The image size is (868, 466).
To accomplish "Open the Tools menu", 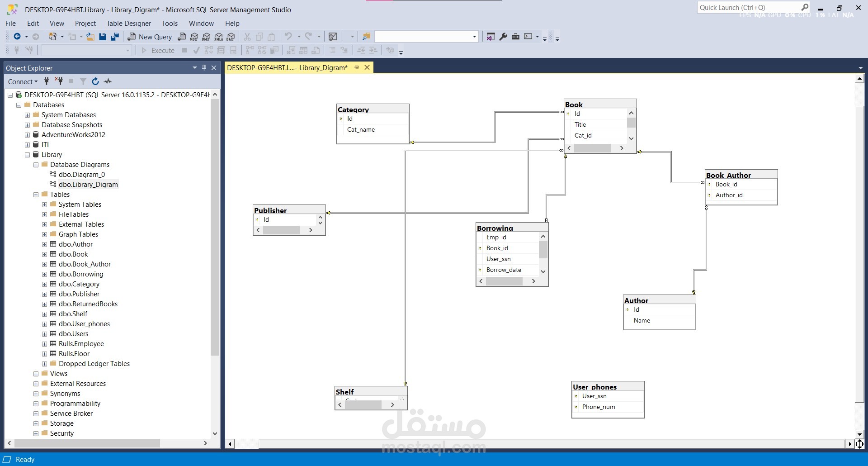I will 170,23.
